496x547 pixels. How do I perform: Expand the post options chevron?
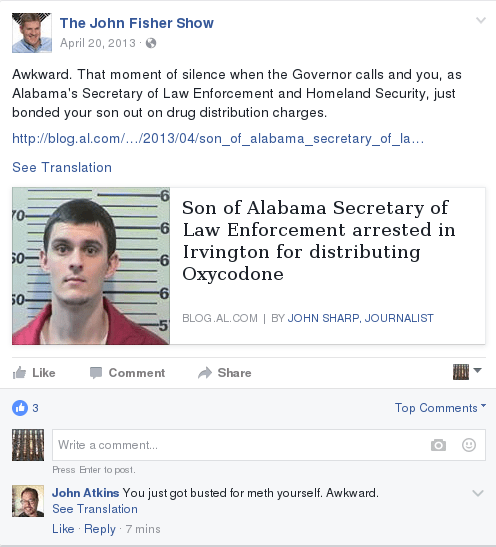[481, 20]
